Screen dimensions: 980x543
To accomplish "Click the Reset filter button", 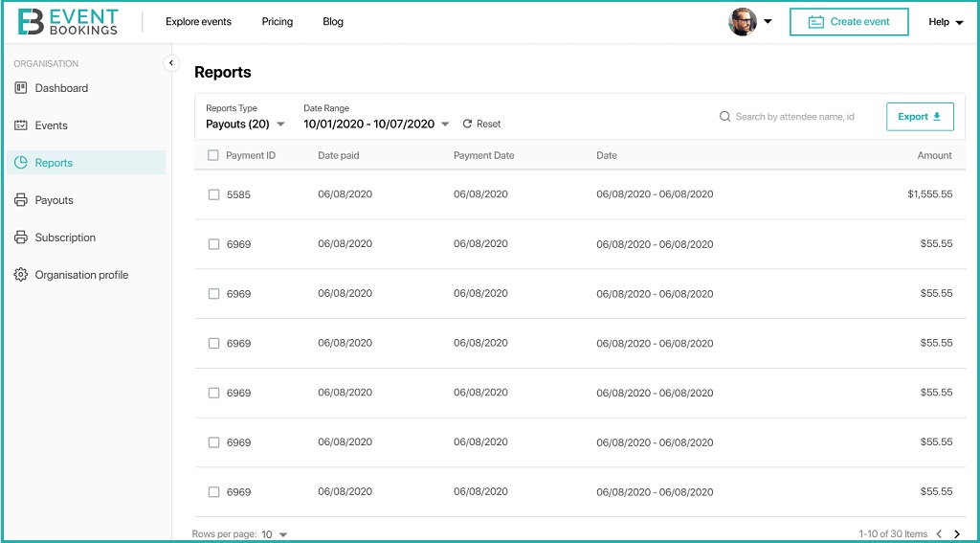I will coord(481,124).
